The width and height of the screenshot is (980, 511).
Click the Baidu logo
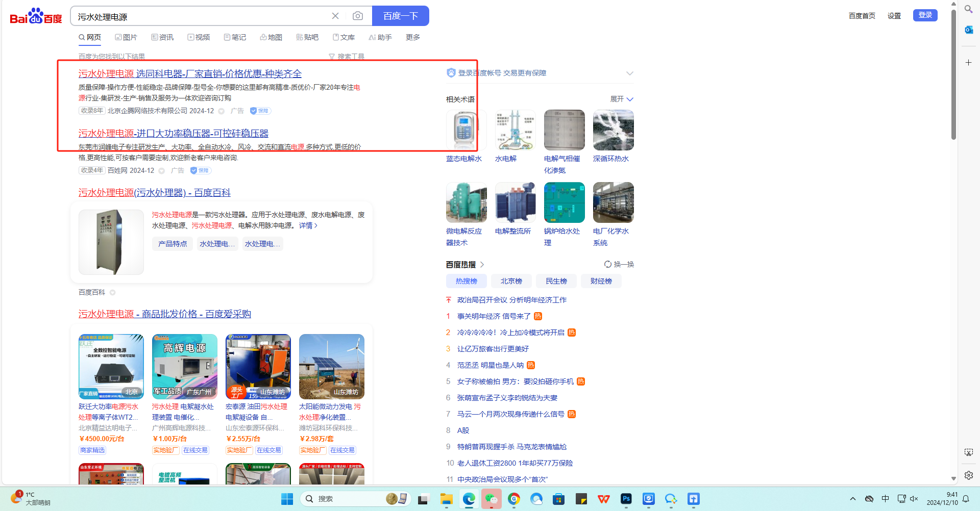(x=36, y=16)
